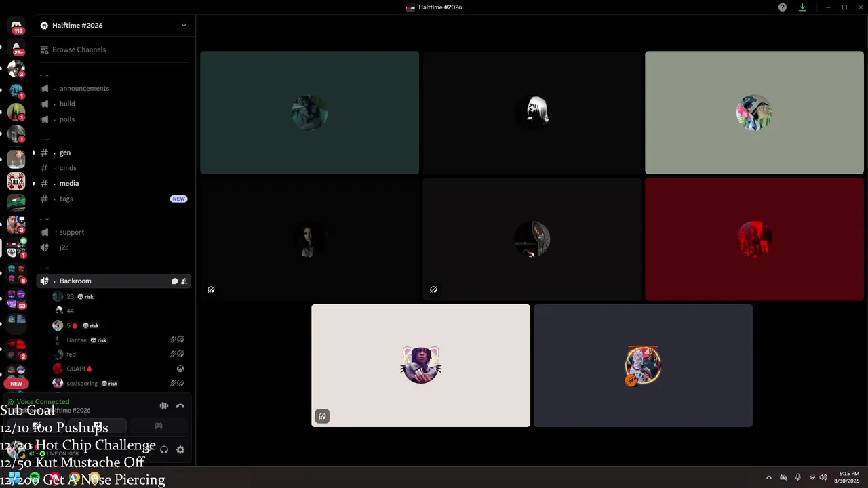Open Discord direct messages home icon
868x488 pixels.
[16, 25]
